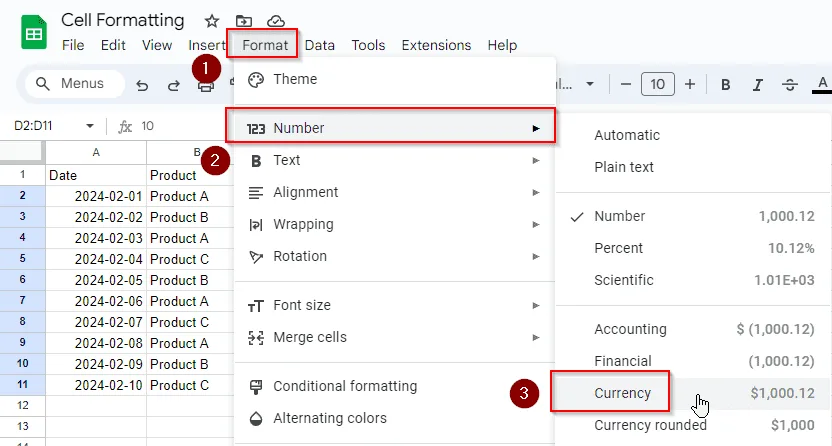Open the Format menu

pos(265,45)
